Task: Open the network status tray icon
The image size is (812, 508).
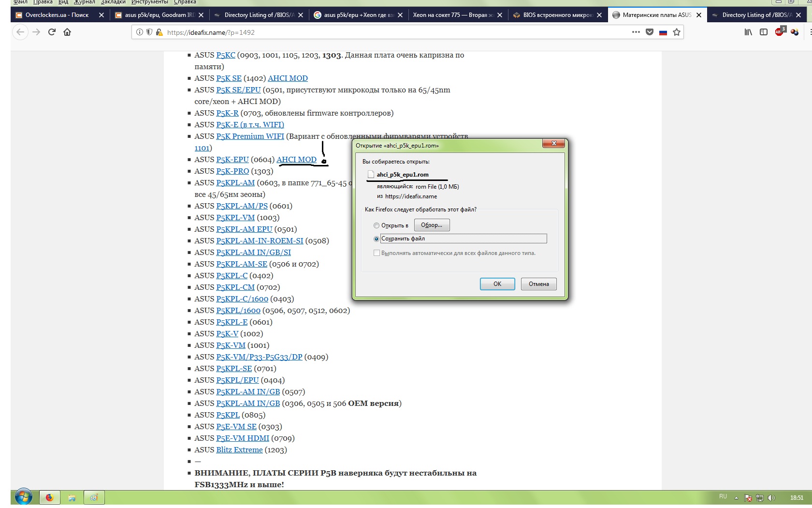Action: [760, 498]
